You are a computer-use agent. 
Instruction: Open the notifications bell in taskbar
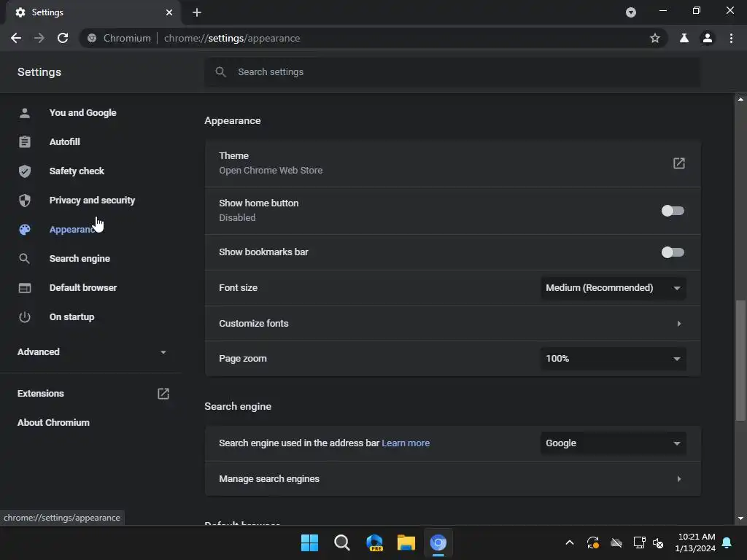(x=727, y=542)
